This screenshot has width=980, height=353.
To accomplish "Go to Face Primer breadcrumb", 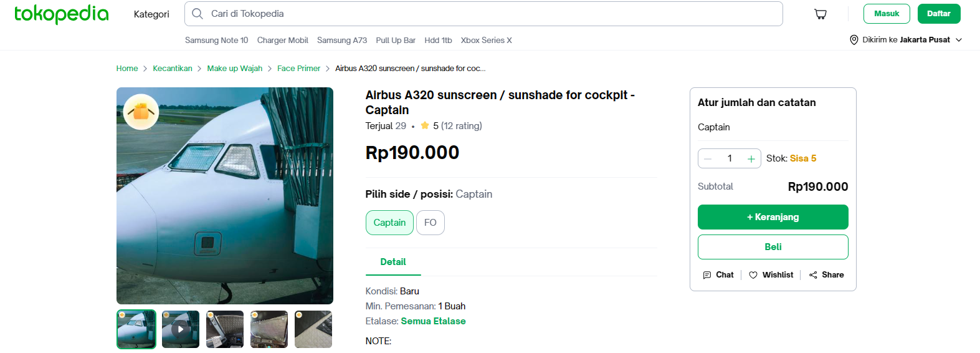I will click(x=298, y=69).
